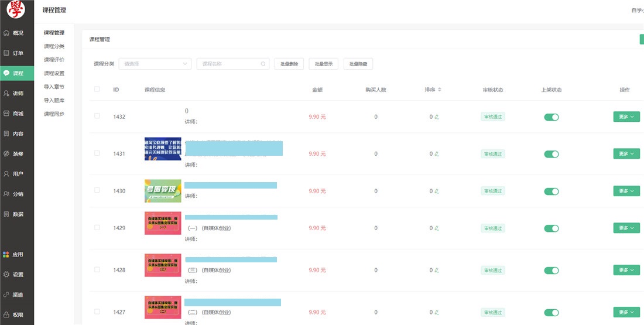The image size is (644, 325).
Task: Open the 导入题库 submenu item
Action: pos(54,100)
